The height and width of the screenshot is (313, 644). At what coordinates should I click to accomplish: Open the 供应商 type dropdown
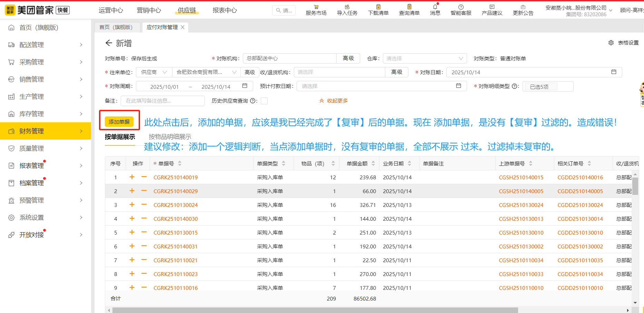point(154,72)
